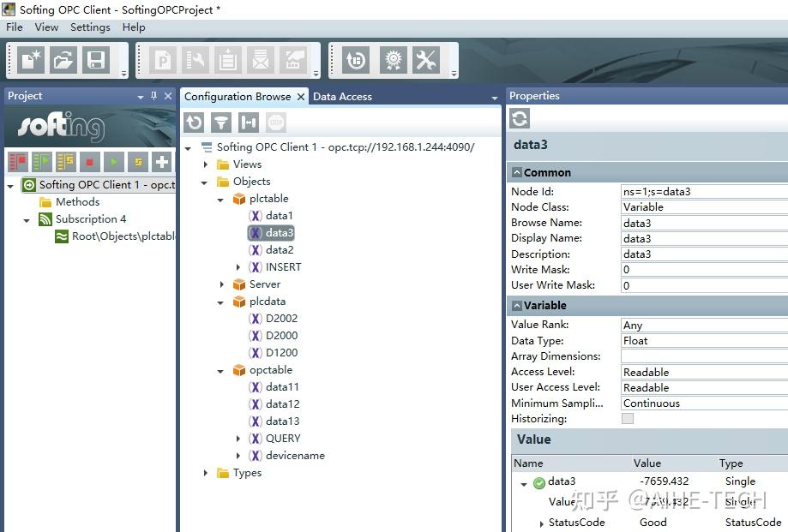Collapse the Common properties section

point(517,173)
